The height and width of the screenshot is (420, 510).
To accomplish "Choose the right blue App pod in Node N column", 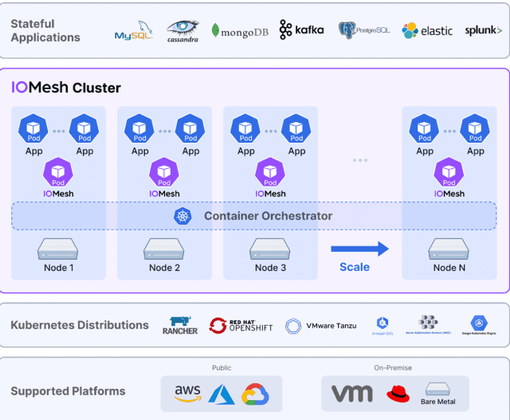I will [475, 128].
